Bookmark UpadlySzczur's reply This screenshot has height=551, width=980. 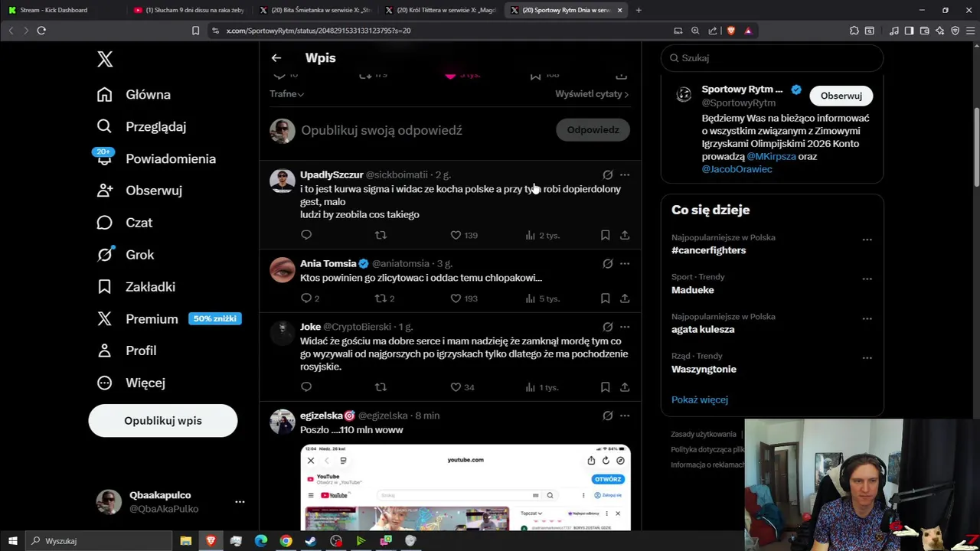[605, 235]
